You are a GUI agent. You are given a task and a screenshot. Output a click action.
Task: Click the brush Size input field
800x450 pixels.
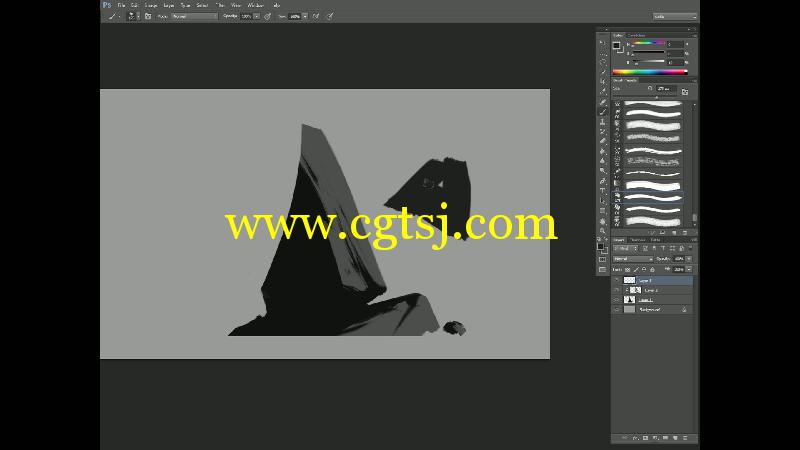(x=666, y=89)
